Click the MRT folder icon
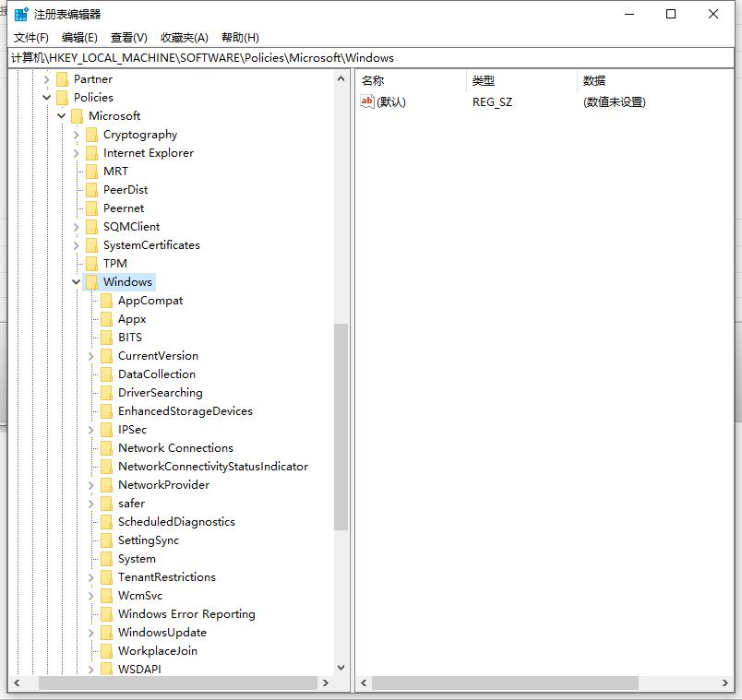This screenshot has width=742, height=700. 91,172
